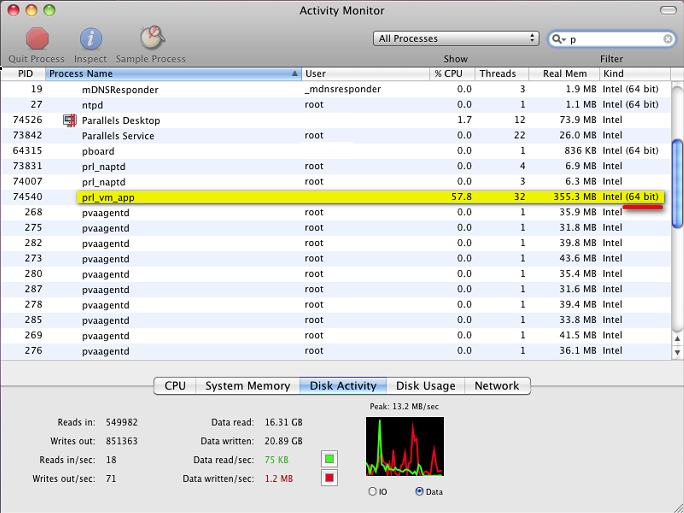Click the 355.3 MB memory value
Image resolution: width=684 pixels, height=513 pixels.
(x=575, y=197)
